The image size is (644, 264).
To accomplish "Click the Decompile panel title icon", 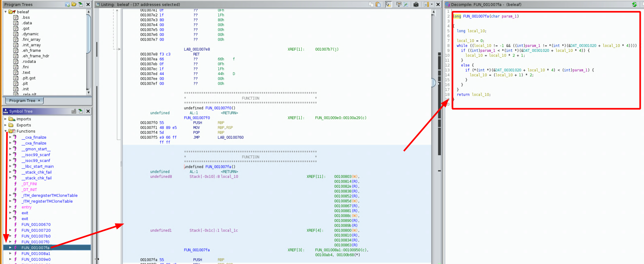I will [x=448, y=4].
